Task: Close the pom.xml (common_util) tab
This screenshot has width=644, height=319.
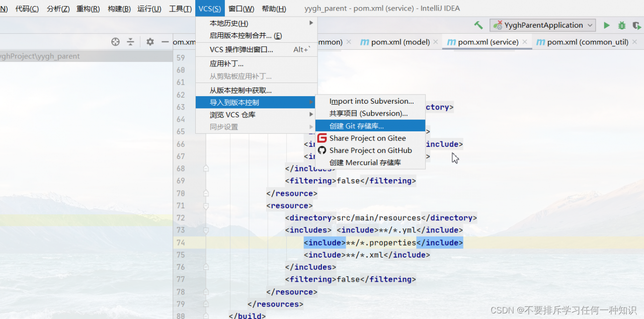Action: click(x=635, y=42)
